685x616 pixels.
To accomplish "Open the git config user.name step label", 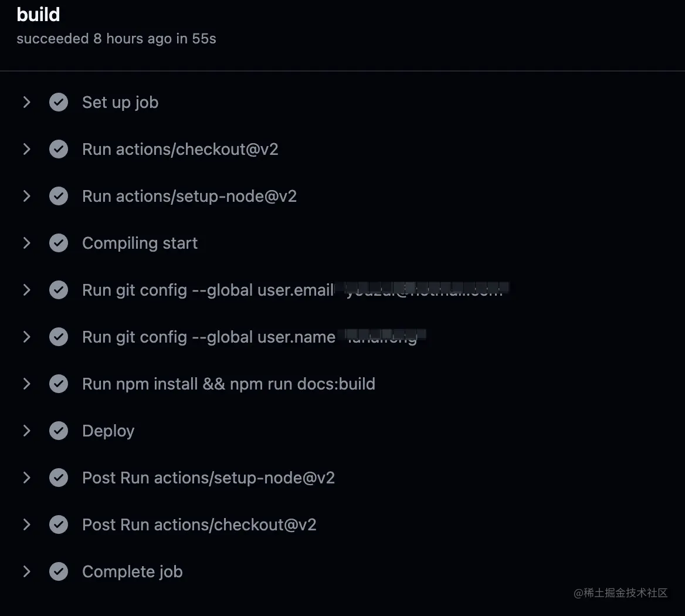I will [x=254, y=337].
